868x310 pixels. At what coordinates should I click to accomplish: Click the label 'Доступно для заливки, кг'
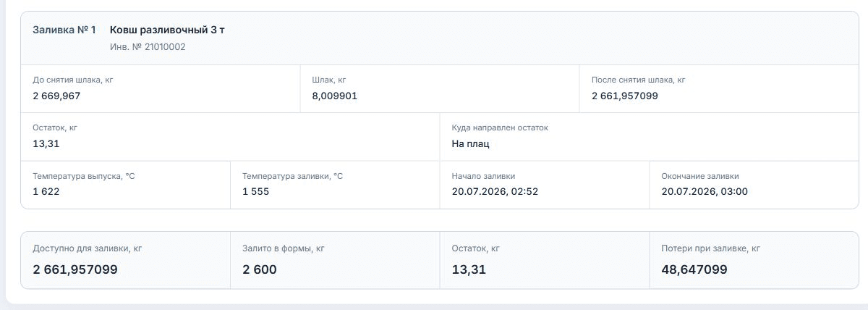click(87, 248)
